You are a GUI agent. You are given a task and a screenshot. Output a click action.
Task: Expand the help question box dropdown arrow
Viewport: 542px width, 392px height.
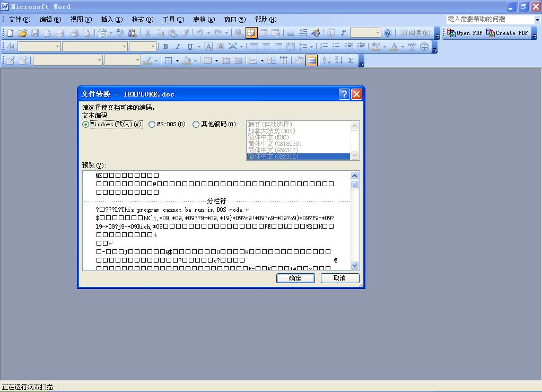(537, 20)
